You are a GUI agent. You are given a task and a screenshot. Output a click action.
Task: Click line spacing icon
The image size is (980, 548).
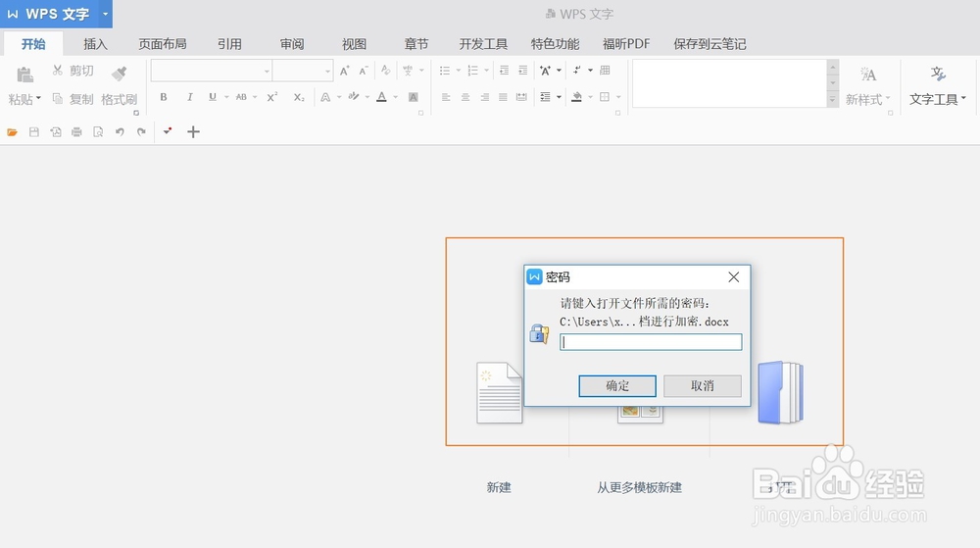pos(545,97)
